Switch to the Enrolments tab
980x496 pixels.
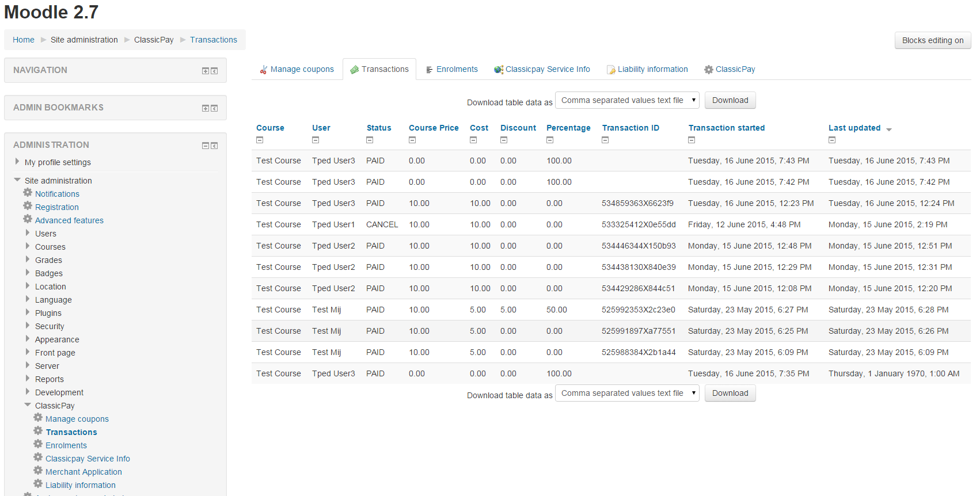click(x=451, y=69)
